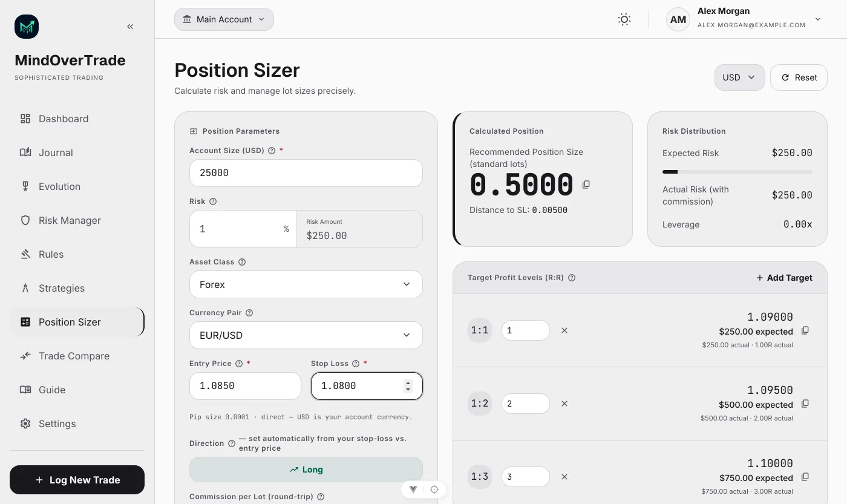The height and width of the screenshot is (504, 847).
Task: Remove the 1:3 target
Action: 564,477
